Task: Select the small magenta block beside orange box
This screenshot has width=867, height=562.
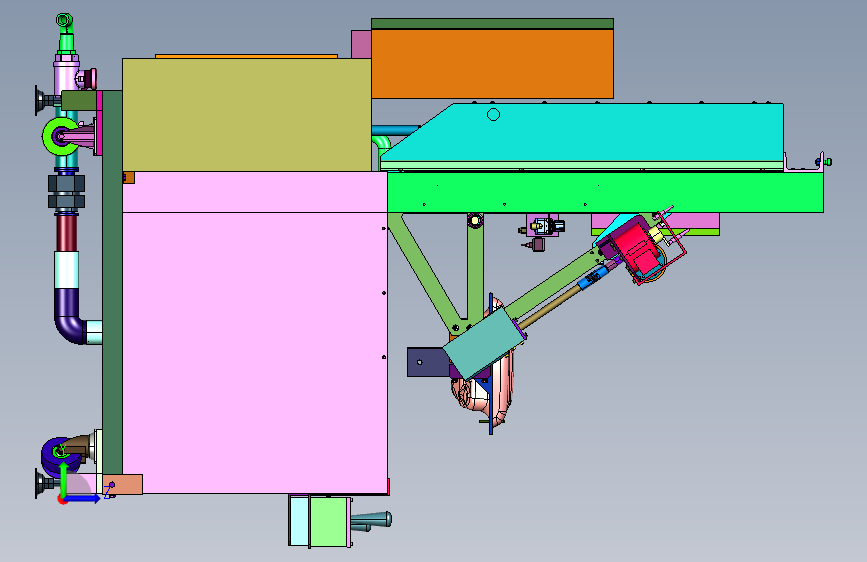Action: pos(361,44)
